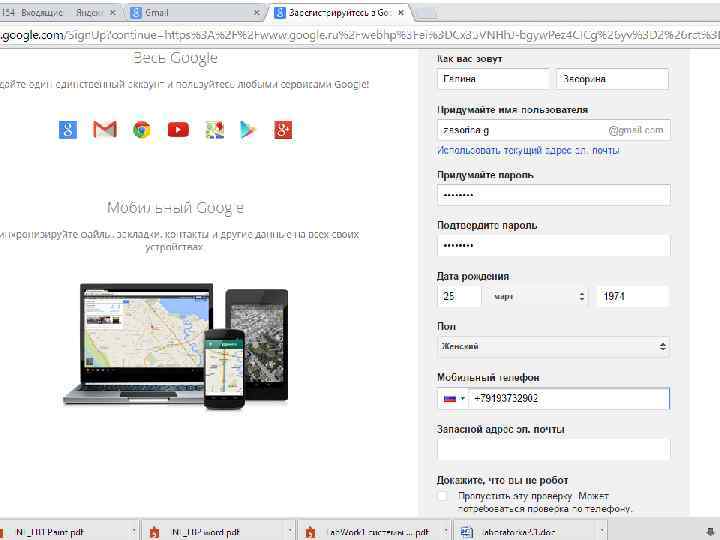This screenshot has width=720, height=540.
Task: Click the create password field
Action: point(553,195)
